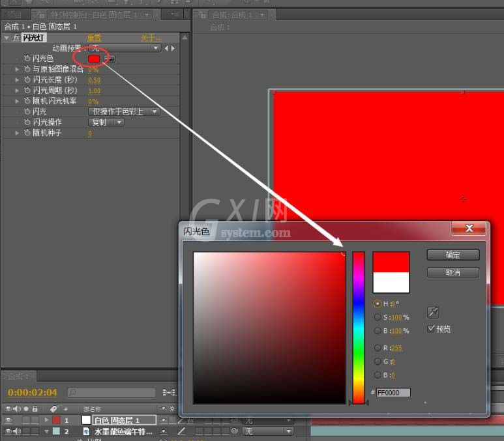Open the 仅操作于色彩上 dropdown
The height and width of the screenshot is (441, 504).
coord(124,111)
